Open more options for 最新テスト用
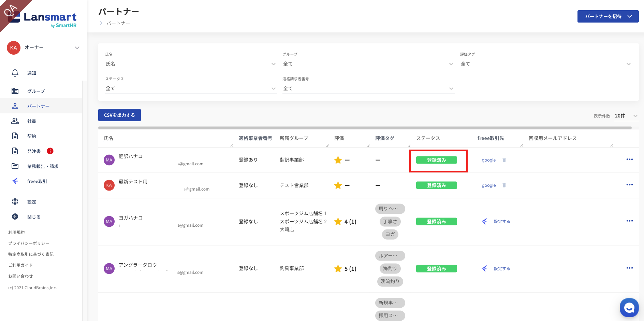Viewport: 644px width, 321px height. click(x=630, y=185)
